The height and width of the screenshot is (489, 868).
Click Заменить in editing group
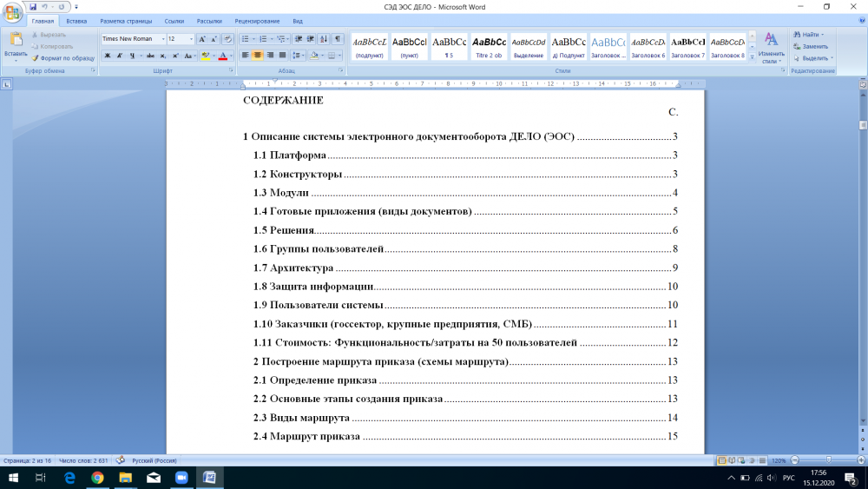(x=811, y=47)
